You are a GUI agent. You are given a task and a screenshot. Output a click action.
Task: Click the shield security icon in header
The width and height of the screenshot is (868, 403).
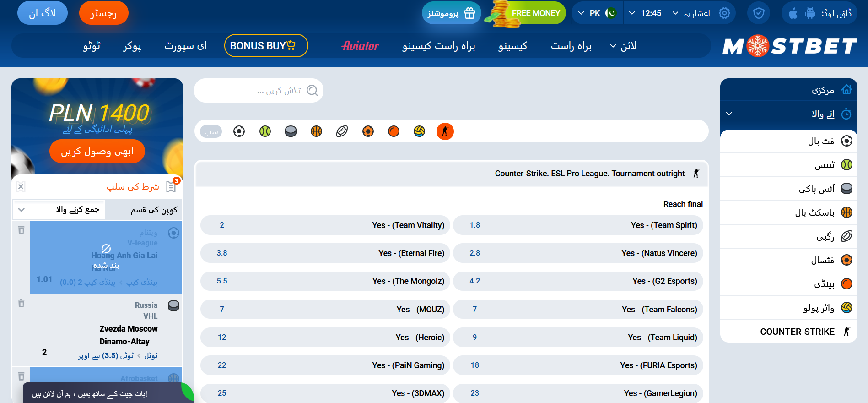pyautogui.click(x=758, y=13)
